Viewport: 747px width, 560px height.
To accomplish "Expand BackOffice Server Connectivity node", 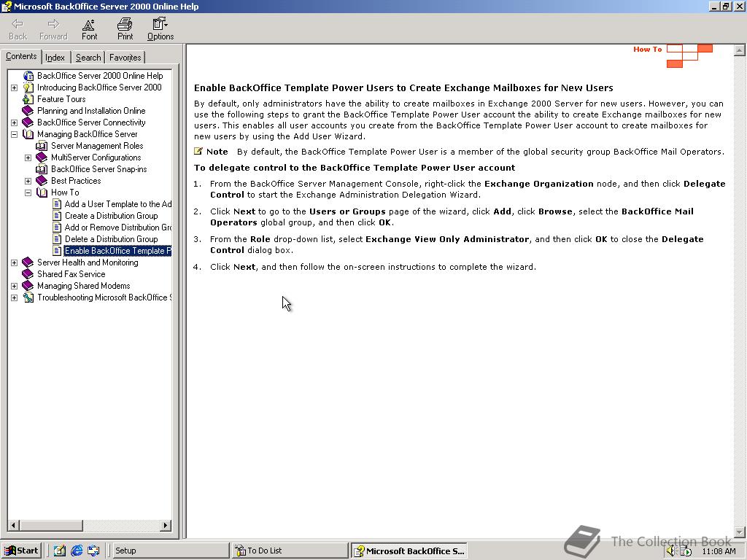I will [x=15, y=122].
